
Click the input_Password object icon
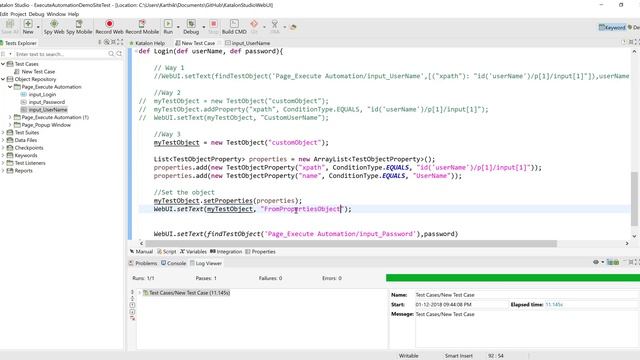point(24,102)
